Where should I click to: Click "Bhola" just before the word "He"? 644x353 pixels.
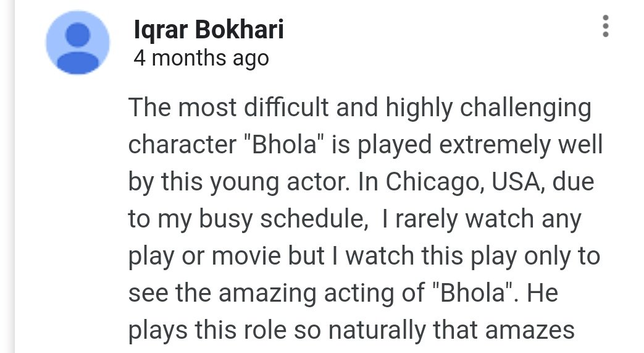(x=470, y=294)
